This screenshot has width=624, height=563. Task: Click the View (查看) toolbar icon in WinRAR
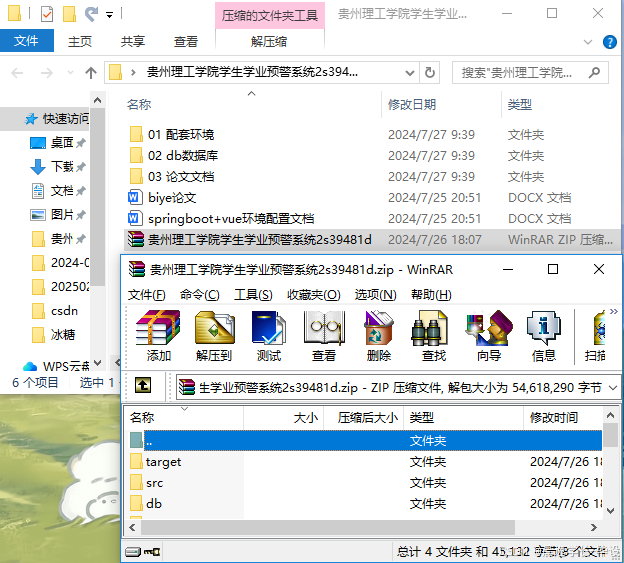click(x=324, y=336)
